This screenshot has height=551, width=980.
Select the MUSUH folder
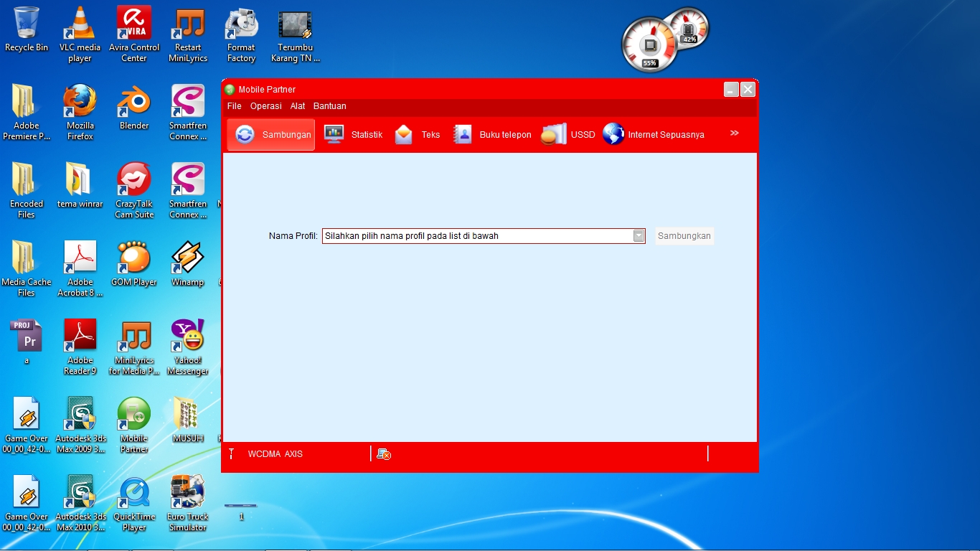(188, 420)
